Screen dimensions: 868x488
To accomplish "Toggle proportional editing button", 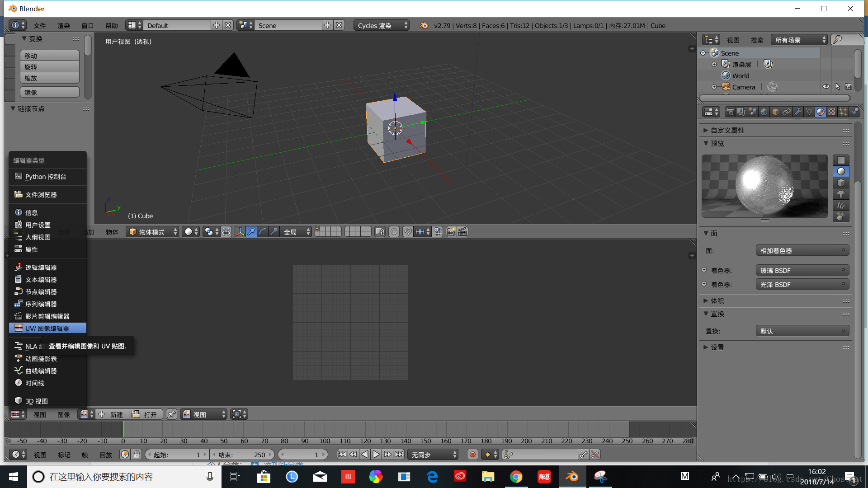I will (x=394, y=232).
